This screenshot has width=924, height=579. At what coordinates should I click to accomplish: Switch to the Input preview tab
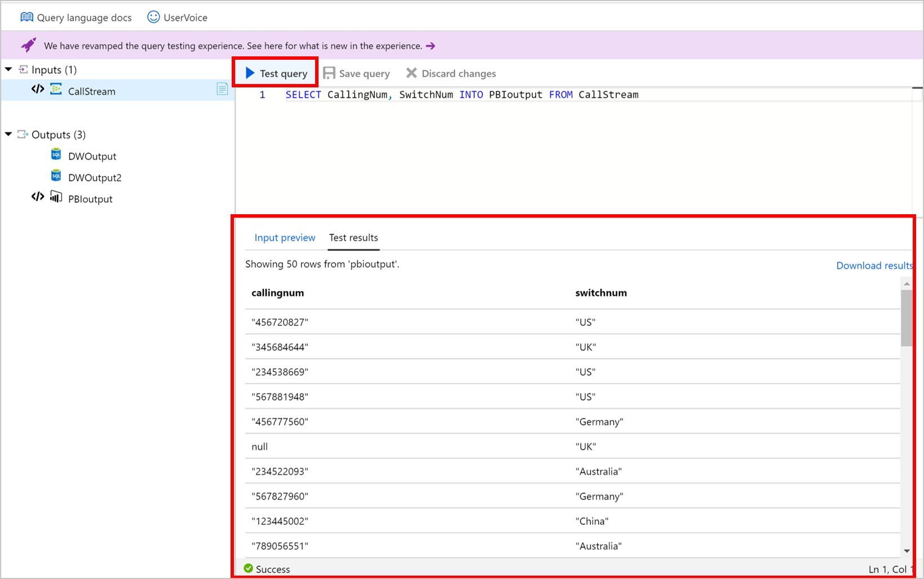pos(285,237)
